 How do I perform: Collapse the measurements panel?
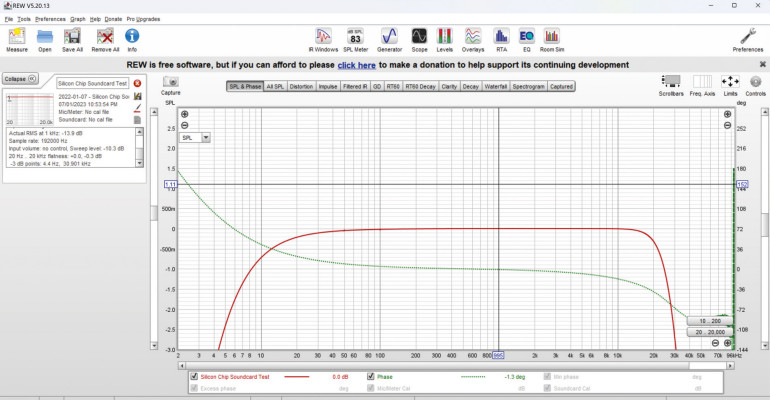click(19, 78)
